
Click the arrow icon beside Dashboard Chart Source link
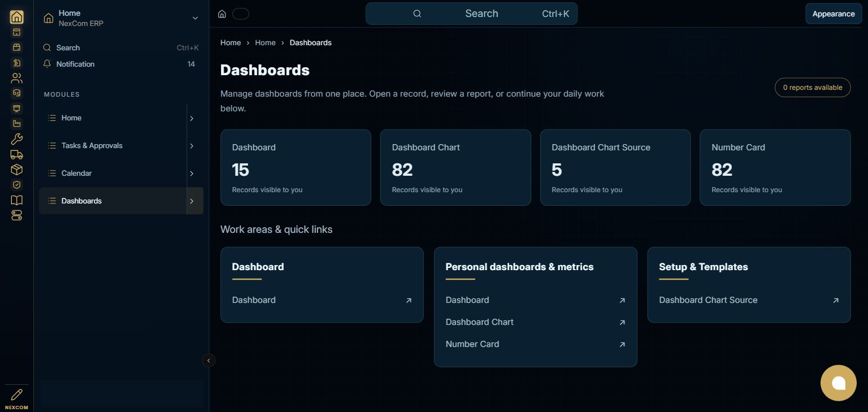(x=836, y=301)
